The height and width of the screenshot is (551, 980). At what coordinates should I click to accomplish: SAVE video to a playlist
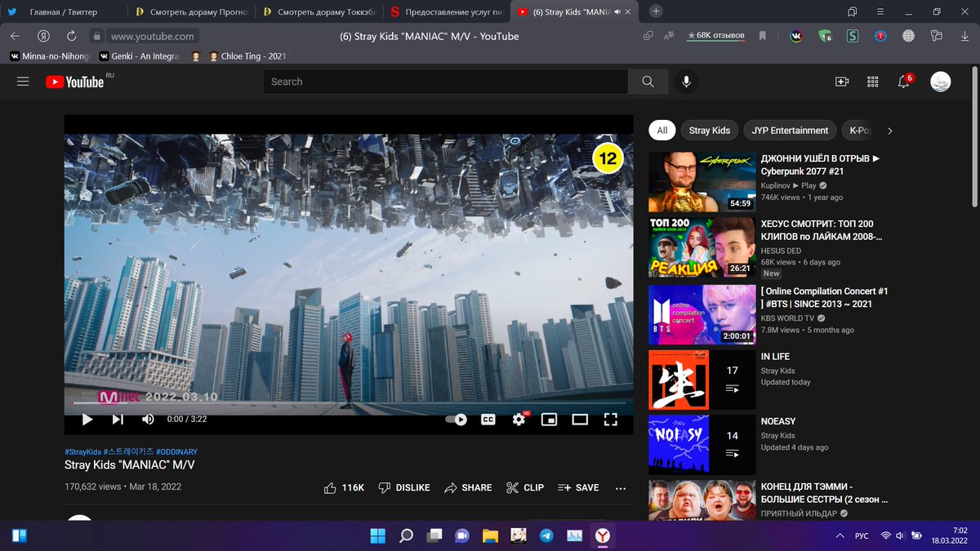578,487
